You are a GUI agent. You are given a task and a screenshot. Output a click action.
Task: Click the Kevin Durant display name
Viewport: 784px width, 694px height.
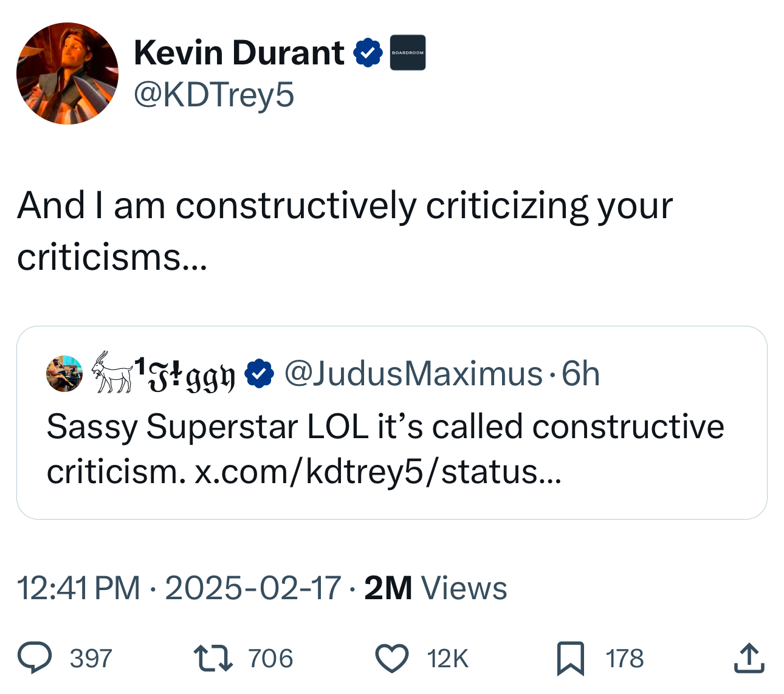coord(239,53)
